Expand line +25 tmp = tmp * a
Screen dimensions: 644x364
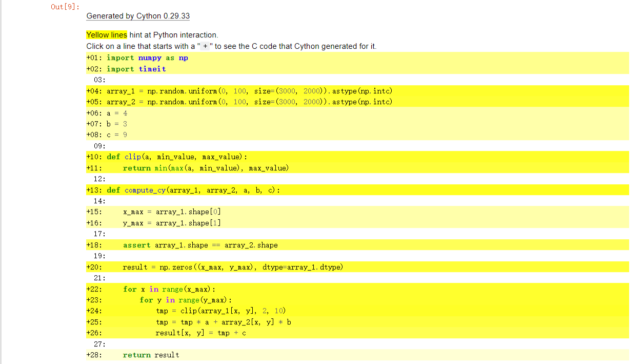click(x=357, y=322)
